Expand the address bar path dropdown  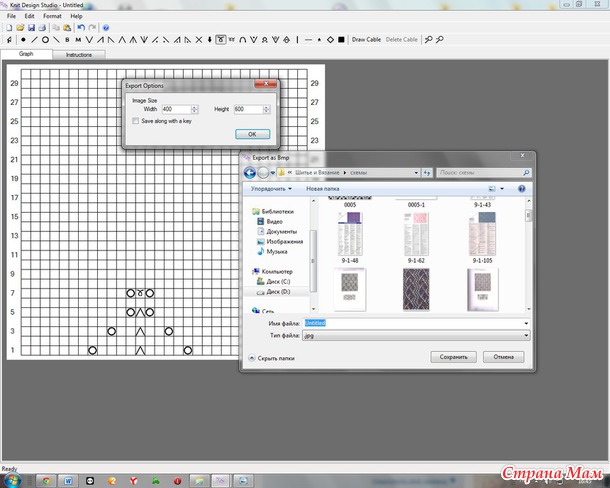coord(416,172)
